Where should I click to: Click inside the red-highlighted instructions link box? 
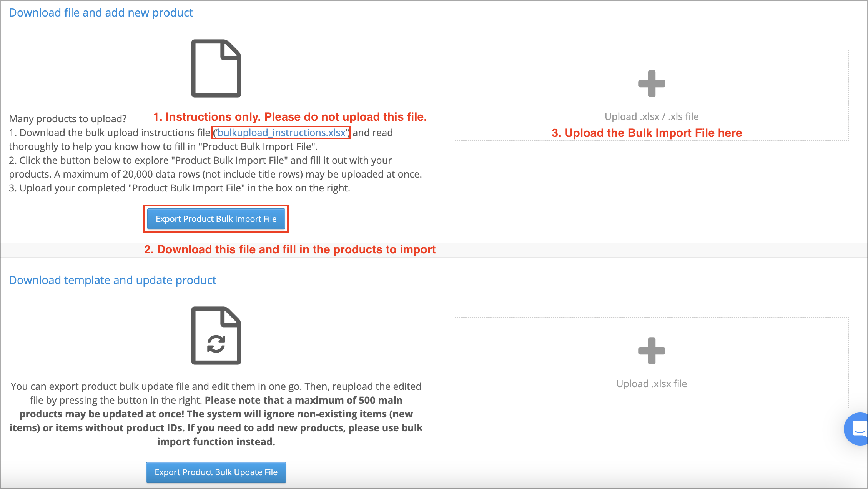click(280, 133)
